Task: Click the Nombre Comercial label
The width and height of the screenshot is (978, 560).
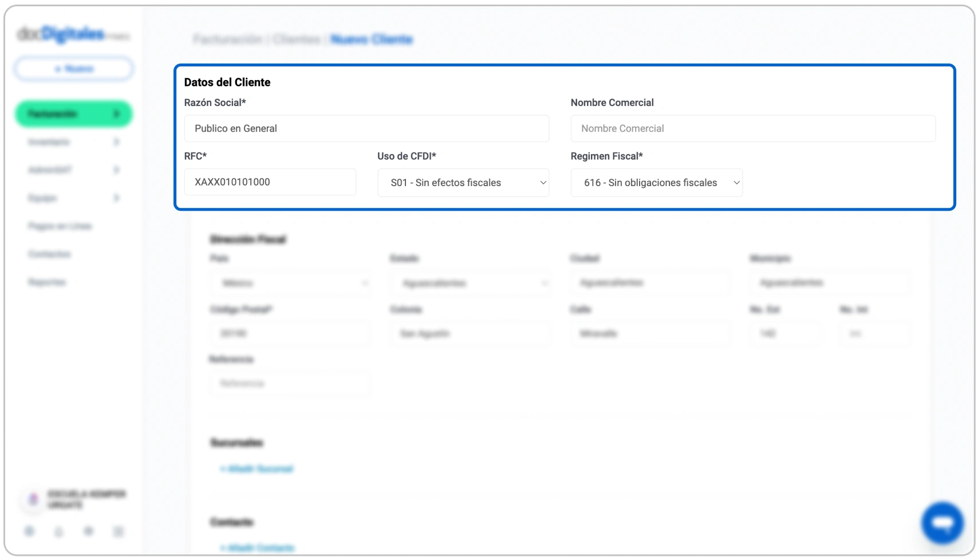Action: tap(612, 102)
